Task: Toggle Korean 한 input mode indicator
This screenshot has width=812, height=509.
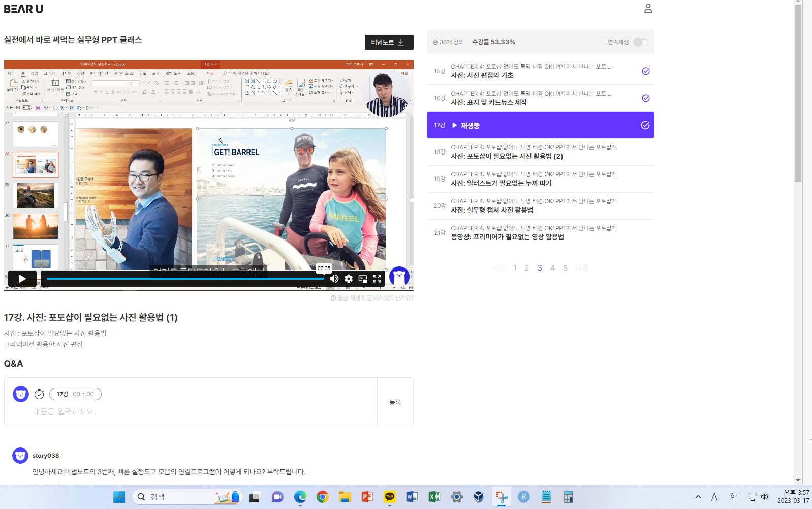Action: [733, 497]
